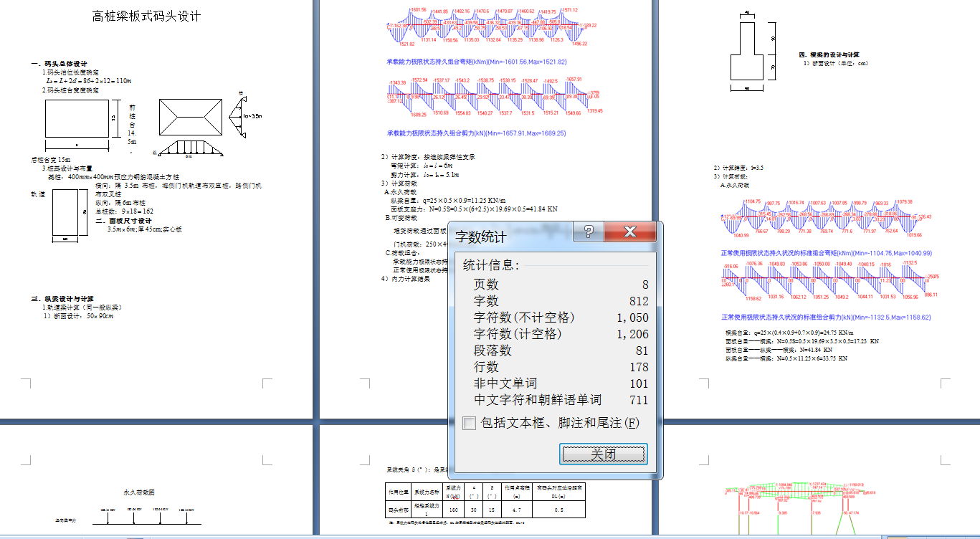
Task: Click the 非中文单词 label
Action: 505,383
